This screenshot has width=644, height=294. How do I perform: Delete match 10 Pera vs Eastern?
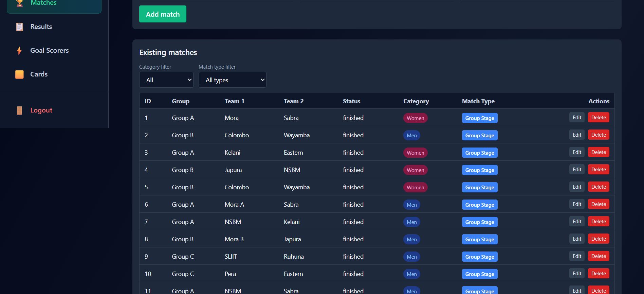599,274
